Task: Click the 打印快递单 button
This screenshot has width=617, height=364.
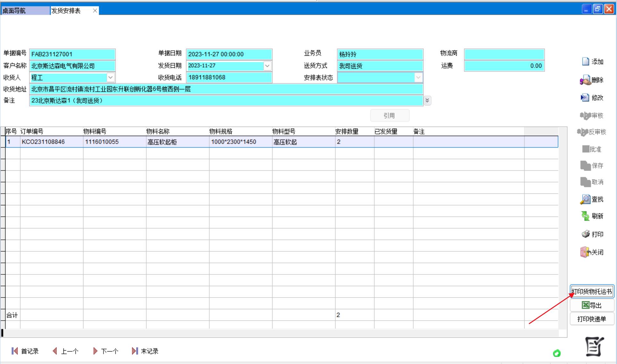Action: pos(592,319)
